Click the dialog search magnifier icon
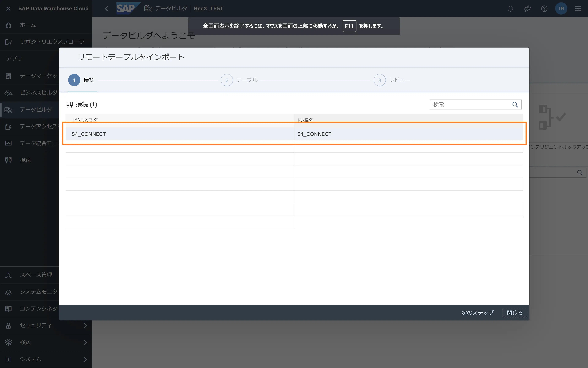This screenshot has height=368, width=588. 515,105
